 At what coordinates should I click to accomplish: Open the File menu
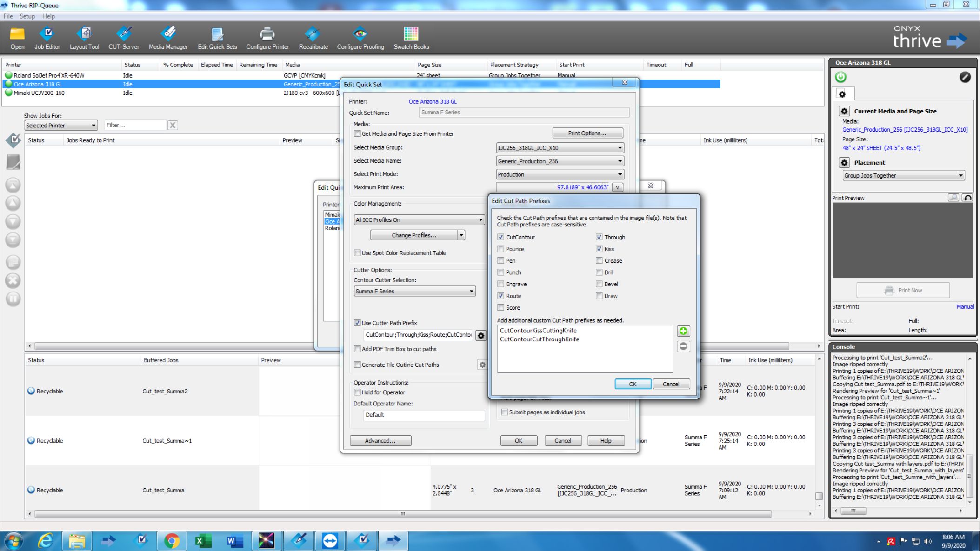pyautogui.click(x=8, y=16)
